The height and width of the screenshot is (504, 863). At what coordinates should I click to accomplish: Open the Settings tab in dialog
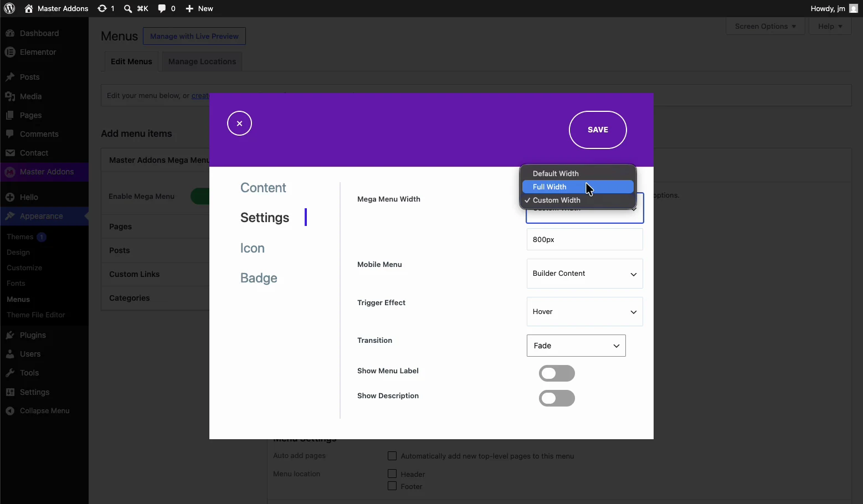[265, 218]
